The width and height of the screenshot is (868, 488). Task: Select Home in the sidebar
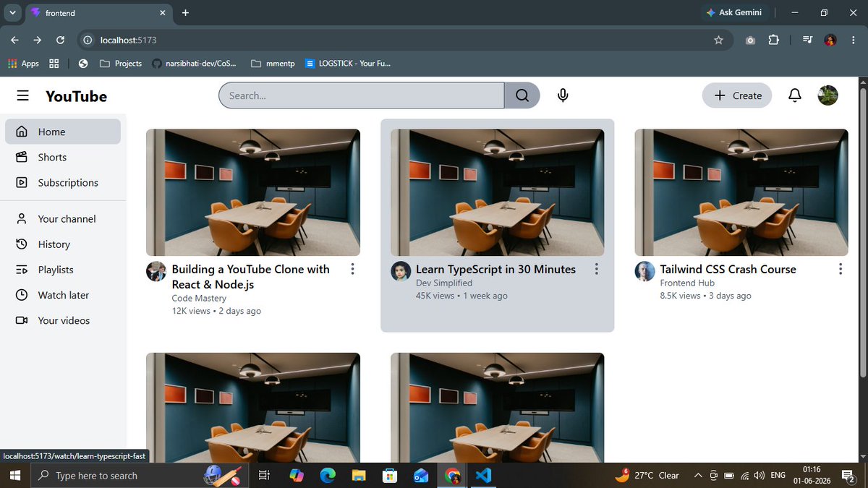pyautogui.click(x=63, y=132)
